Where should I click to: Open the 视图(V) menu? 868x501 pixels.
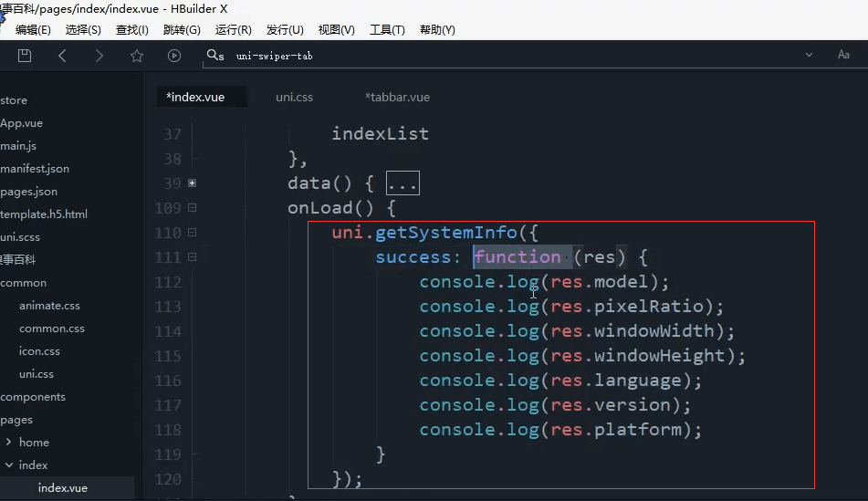[x=336, y=30]
